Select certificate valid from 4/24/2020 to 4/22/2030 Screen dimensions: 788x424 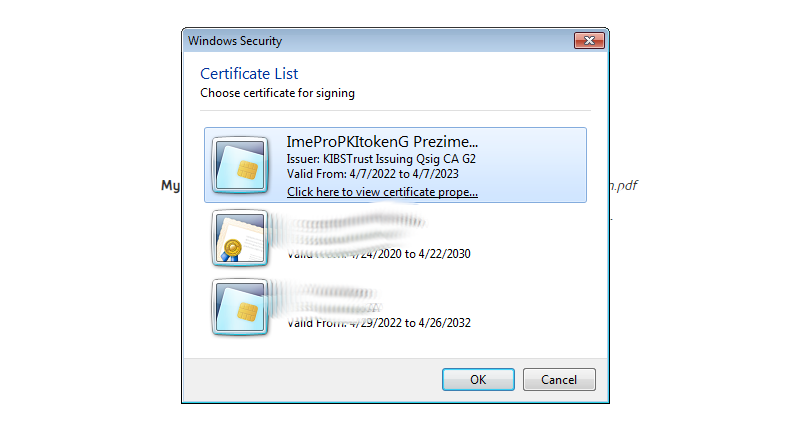pos(379,254)
